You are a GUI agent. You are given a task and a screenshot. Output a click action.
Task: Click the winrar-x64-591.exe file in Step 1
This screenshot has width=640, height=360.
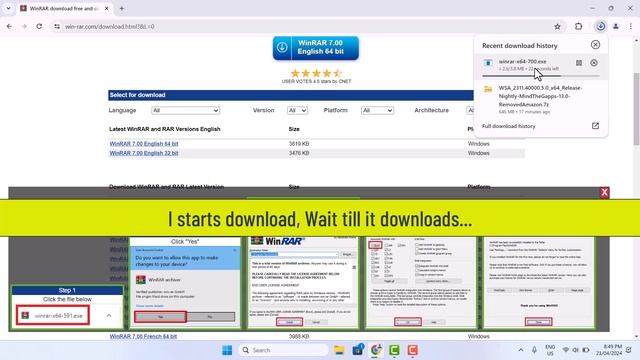(x=53, y=316)
